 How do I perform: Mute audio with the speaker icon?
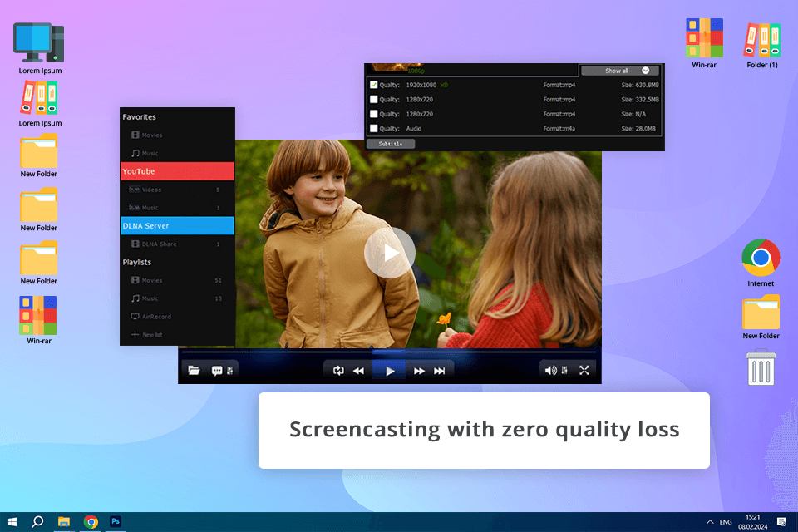pyautogui.click(x=550, y=371)
